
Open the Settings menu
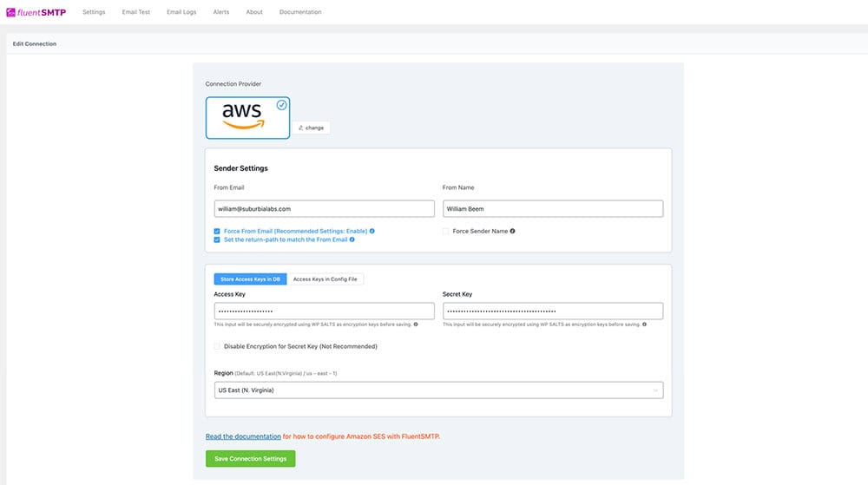(94, 12)
